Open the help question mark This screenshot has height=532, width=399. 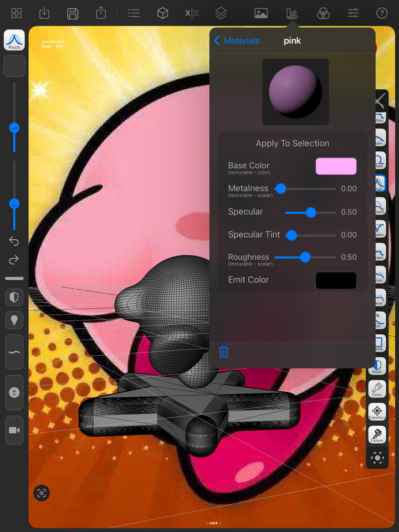(x=382, y=13)
